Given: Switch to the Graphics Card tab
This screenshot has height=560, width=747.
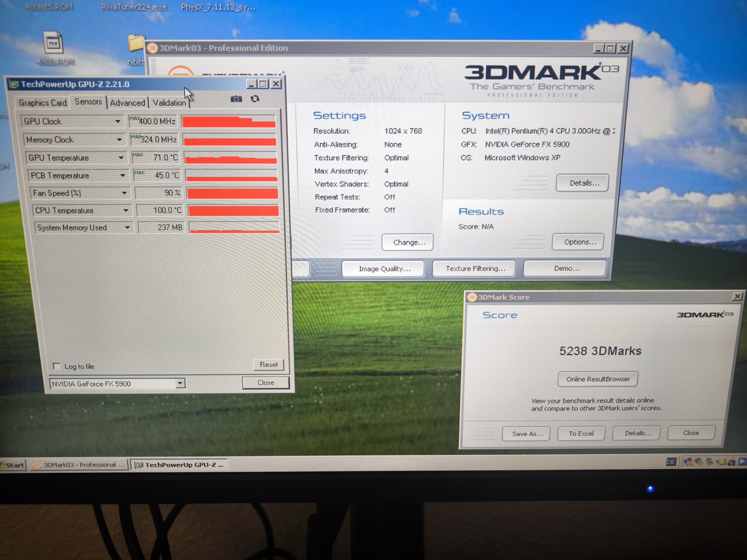Looking at the screenshot, I should click(42, 103).
